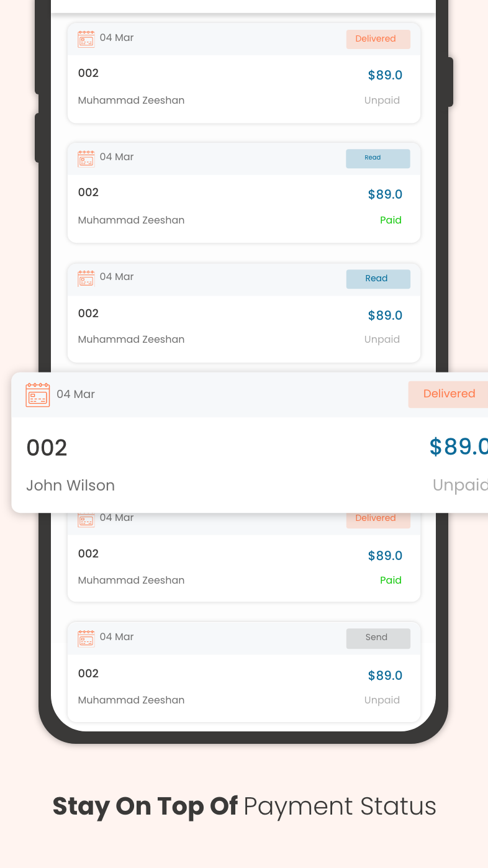This screenshot has height=868, width=488.
Task: Click the calendar icon on John Wilson's invoice
Action: pyautogui.click(x=38, y=395)
